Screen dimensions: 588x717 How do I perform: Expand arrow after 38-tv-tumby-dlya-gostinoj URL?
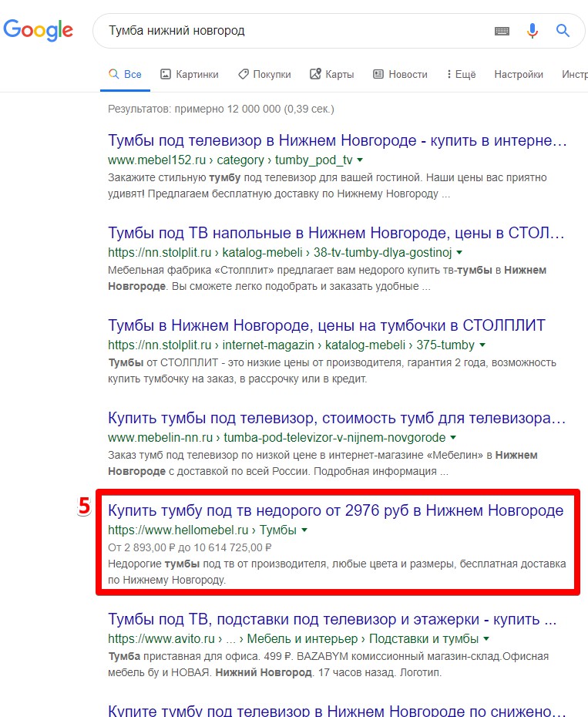[459, 252]
